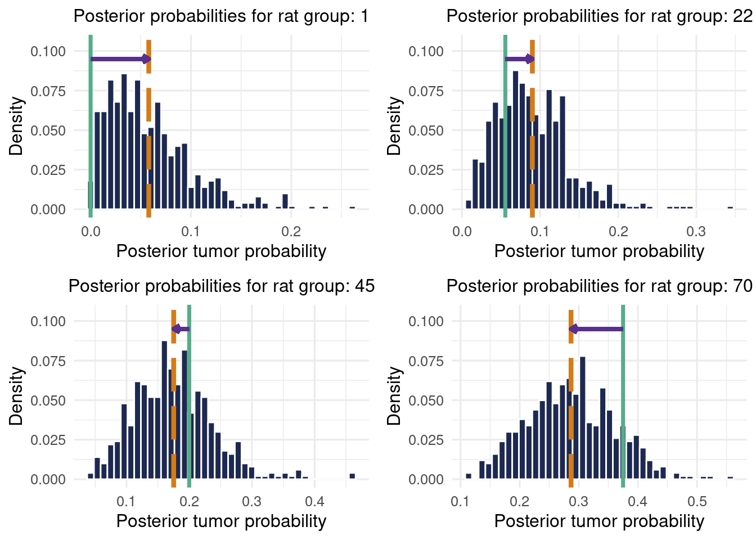The height and width of the screenshot is (540, 756).
Task: Click the orange dashed line in group 22 plot
Action: (x=532, y=112)
